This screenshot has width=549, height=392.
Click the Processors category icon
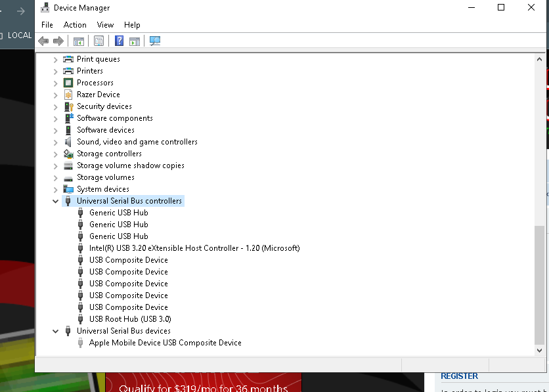[68, 83]
